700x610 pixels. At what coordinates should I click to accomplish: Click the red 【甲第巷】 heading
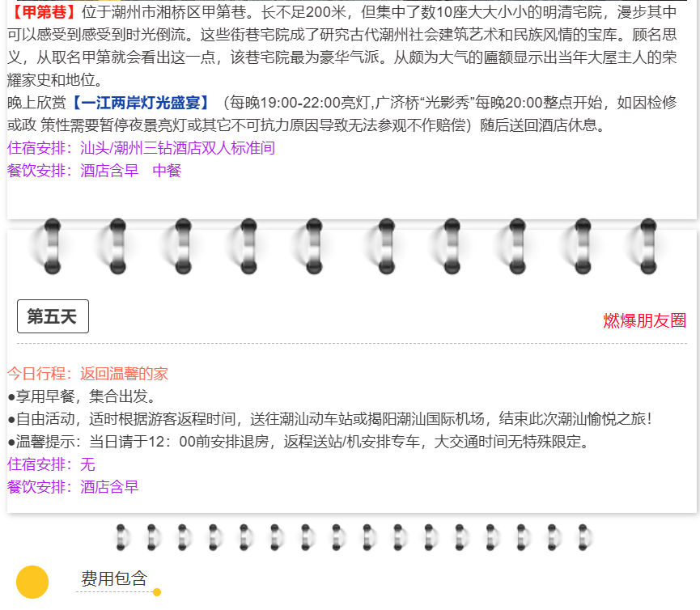pyautogui.click(x=45, y=12)
